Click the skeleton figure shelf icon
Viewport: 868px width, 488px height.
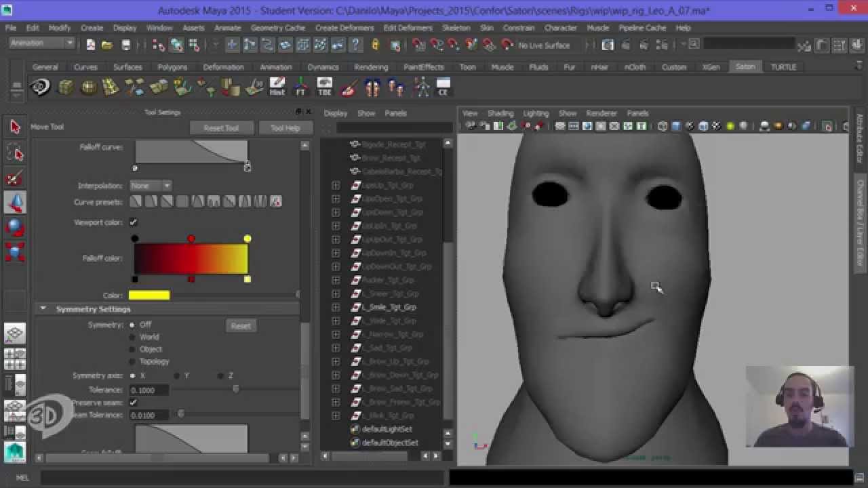pyautogui.click(x=422, y=87)
